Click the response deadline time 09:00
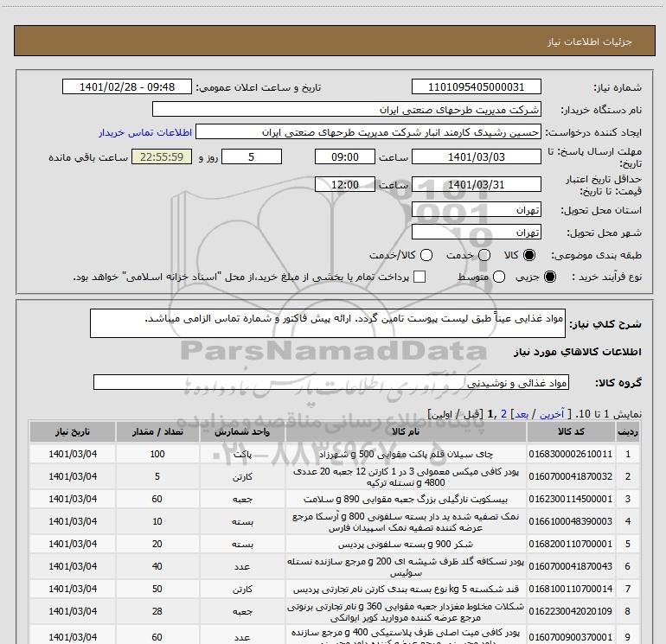 click(345, 156)
